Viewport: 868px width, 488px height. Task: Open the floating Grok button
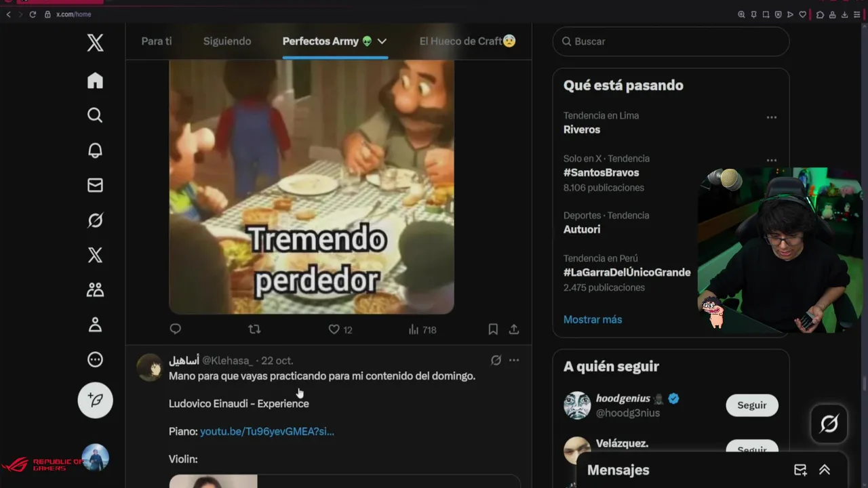coord(829,424)
